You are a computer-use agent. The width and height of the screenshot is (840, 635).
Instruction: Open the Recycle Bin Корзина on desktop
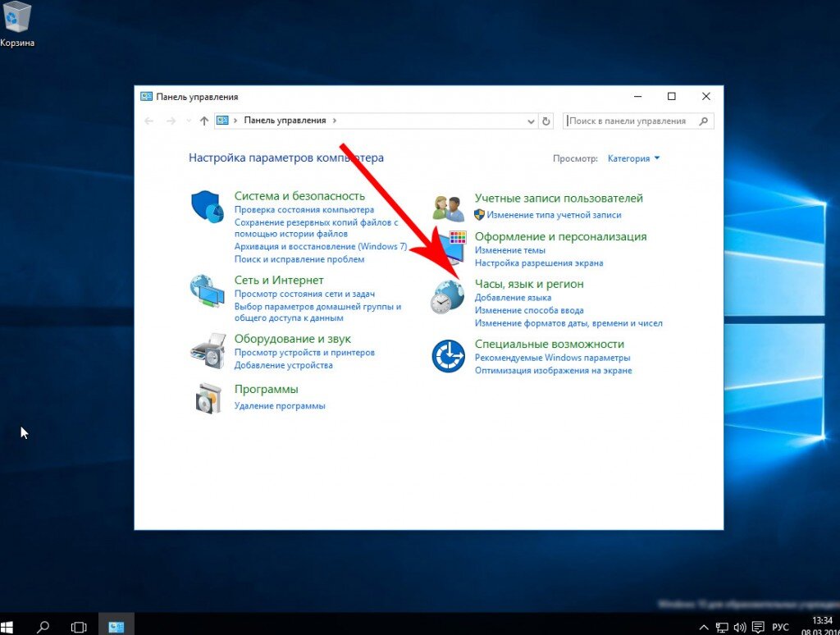tap(17, 25)
